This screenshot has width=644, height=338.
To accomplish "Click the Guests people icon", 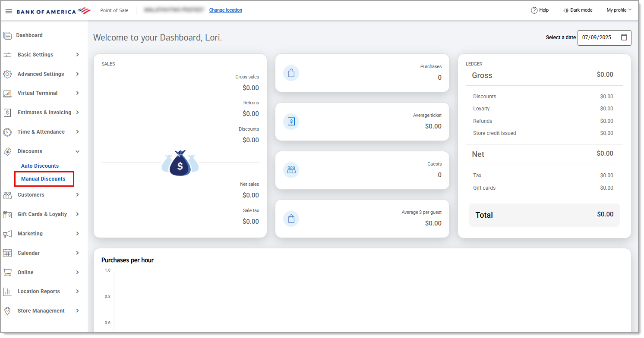I will [x=291, y=170].
